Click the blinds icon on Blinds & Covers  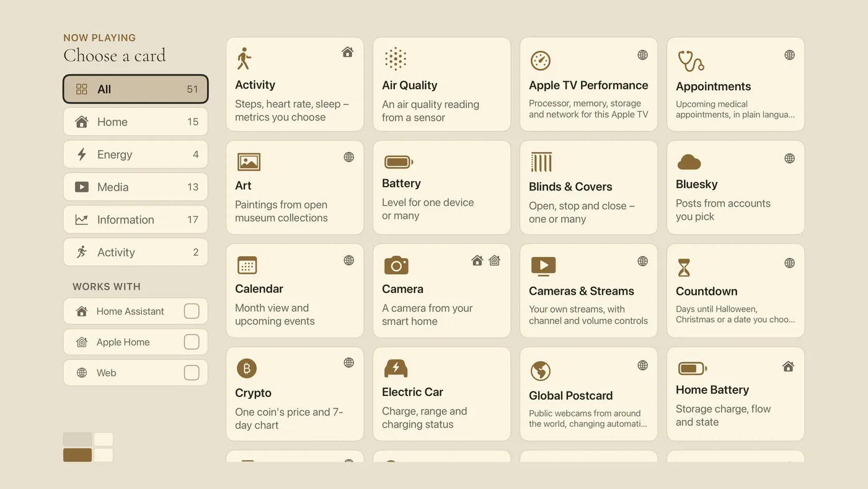541,162
